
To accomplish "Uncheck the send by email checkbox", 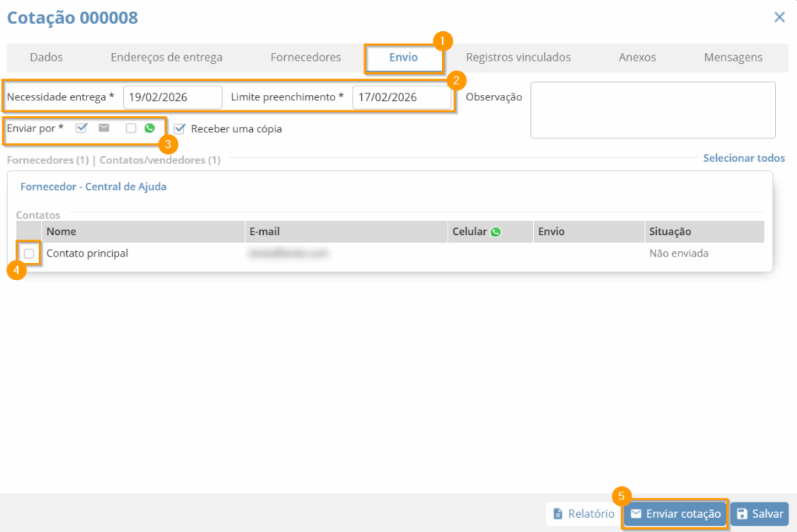I will pos(82,128).
